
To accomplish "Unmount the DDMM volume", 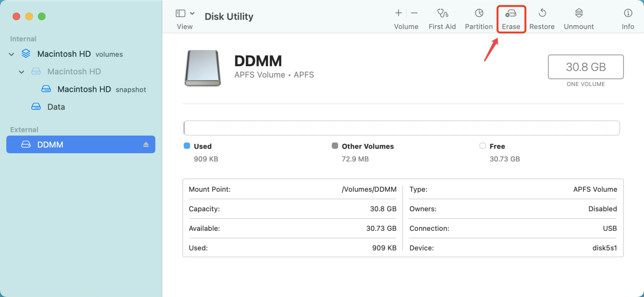I will pyautogui.click(x=578, y=17).
